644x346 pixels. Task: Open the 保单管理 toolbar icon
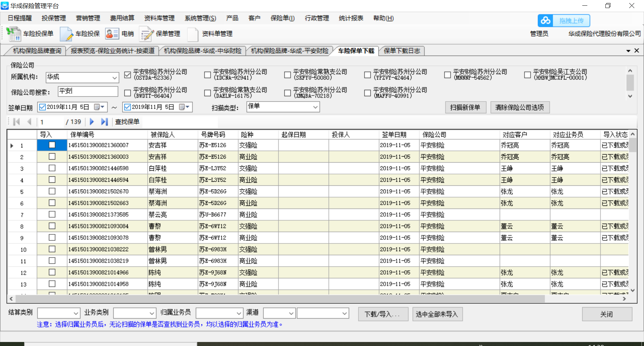click(x=147, y=34)
